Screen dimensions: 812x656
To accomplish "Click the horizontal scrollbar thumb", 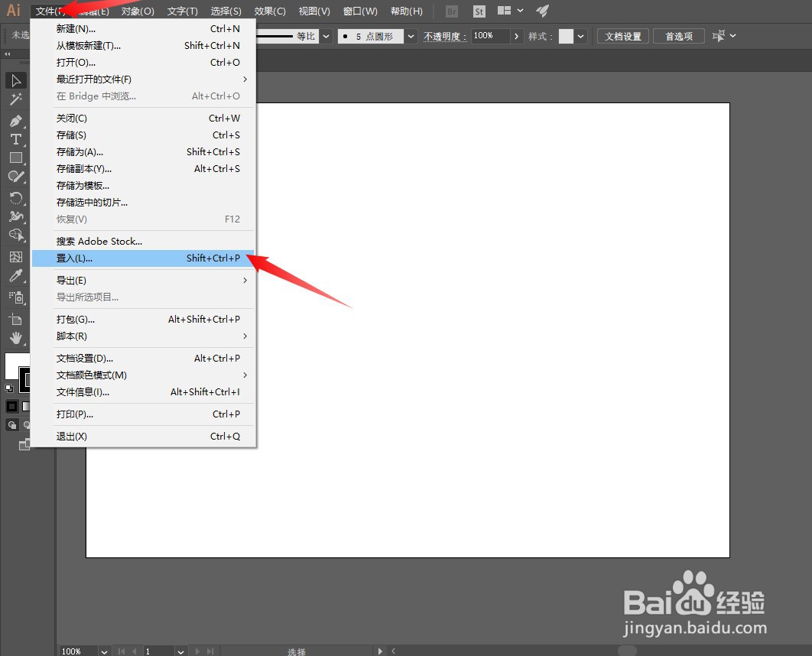I will pyautogui.click(x=627, y=651).
